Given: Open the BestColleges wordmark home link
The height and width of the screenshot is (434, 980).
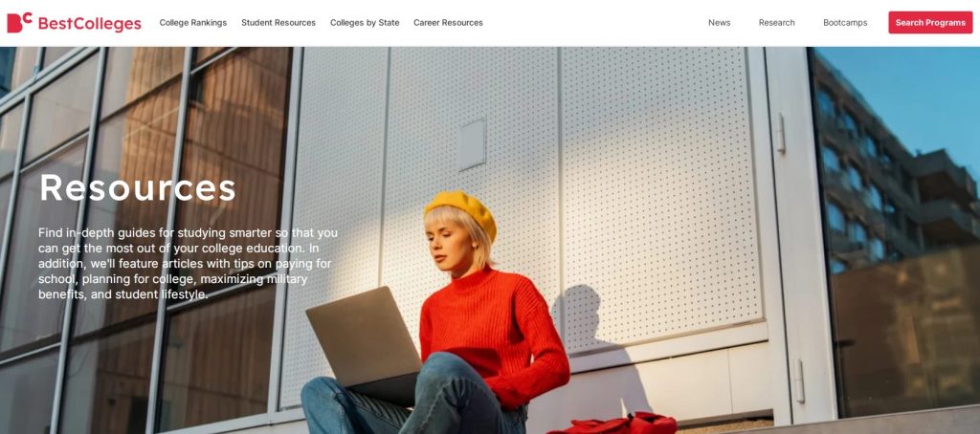Looking at the screenshot, I should [89, 24].
